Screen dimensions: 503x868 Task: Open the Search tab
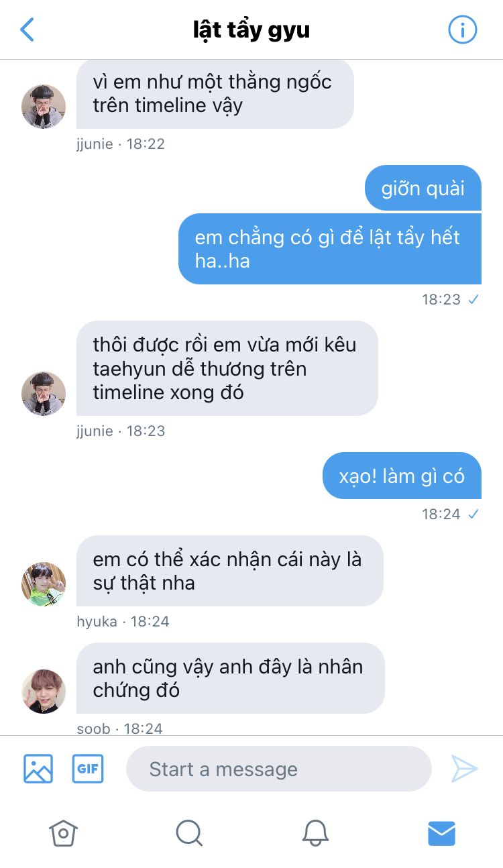coord(189,833)
